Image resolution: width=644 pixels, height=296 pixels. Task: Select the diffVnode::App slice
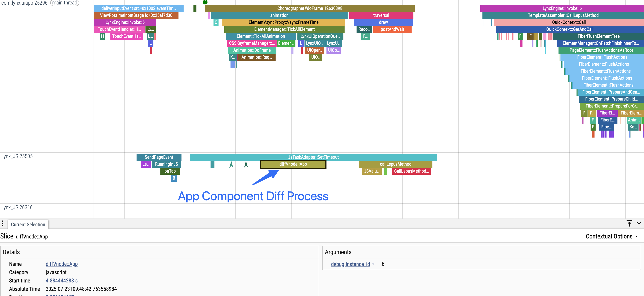point(293,164)
